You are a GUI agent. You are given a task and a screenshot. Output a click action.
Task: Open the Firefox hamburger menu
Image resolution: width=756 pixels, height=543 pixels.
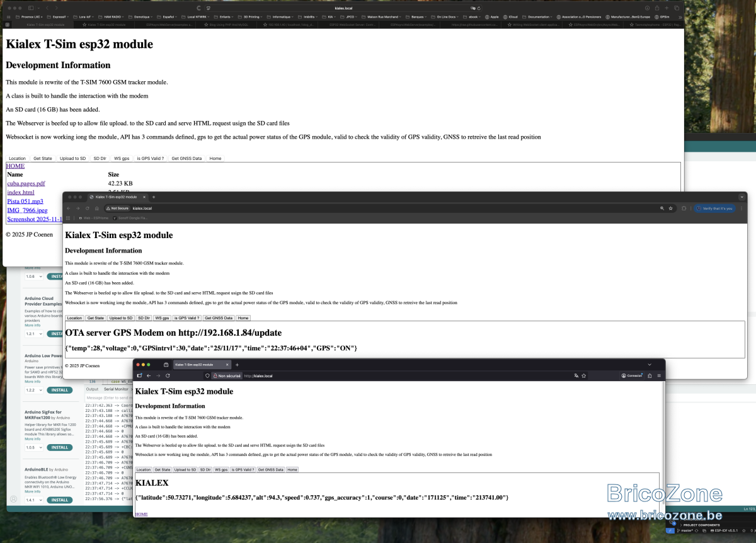point(659,375)
